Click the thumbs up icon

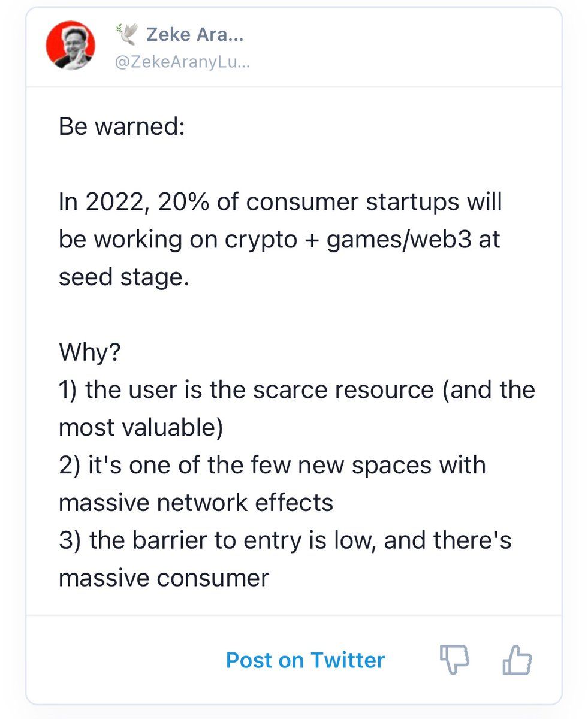(x=516, y=660)
